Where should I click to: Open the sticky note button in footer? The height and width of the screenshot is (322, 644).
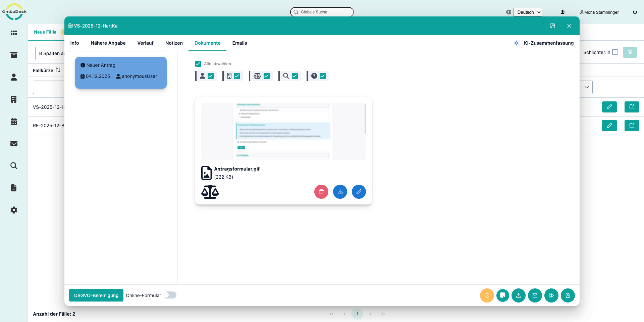(x=502, y=295)
